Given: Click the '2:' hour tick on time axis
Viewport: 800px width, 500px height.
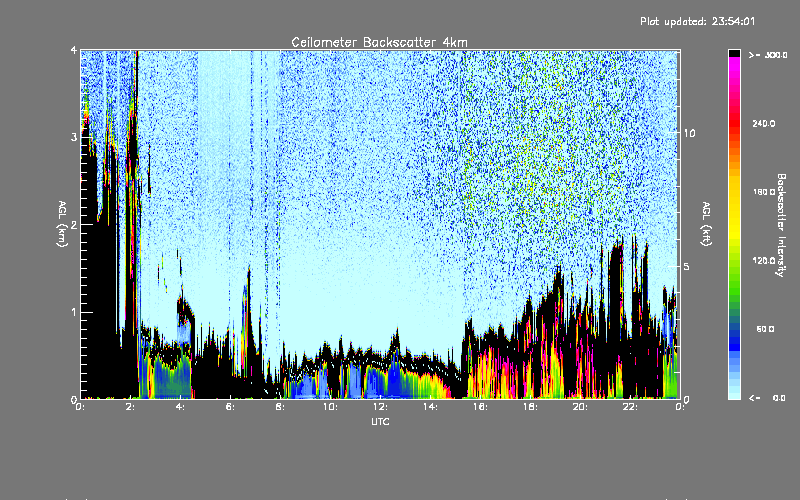Looking at the screenshot, I should click(x=131, y=407).
